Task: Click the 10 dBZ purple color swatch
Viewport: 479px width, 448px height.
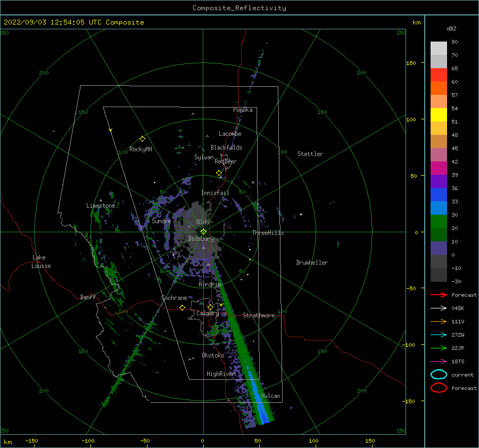Action: [x=439, y=248]
